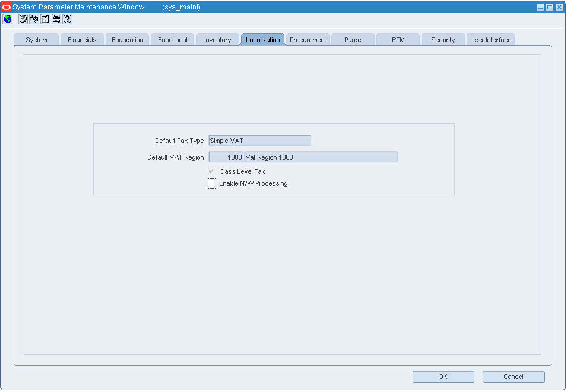Click the colored globe toolbar icon
This screenshot has height=392, width=567.
[7, 19]
